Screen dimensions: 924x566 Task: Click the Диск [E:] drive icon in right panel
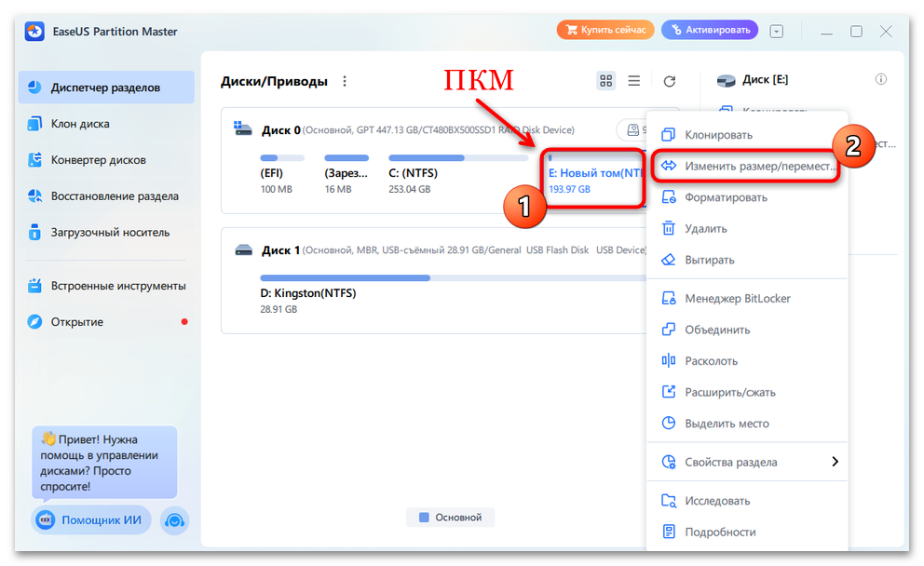pos(726,81)
